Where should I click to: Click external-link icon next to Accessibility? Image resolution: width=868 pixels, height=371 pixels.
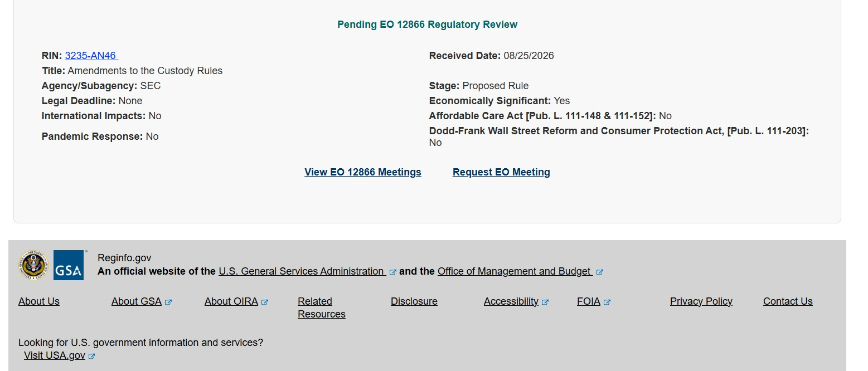pyautogui.click(x=545, y=302)
